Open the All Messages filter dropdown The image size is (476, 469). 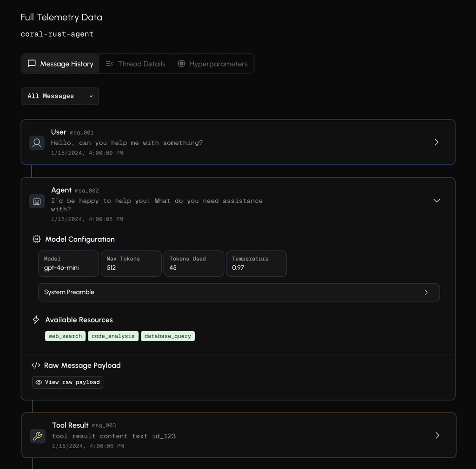(x=60, y=96)
